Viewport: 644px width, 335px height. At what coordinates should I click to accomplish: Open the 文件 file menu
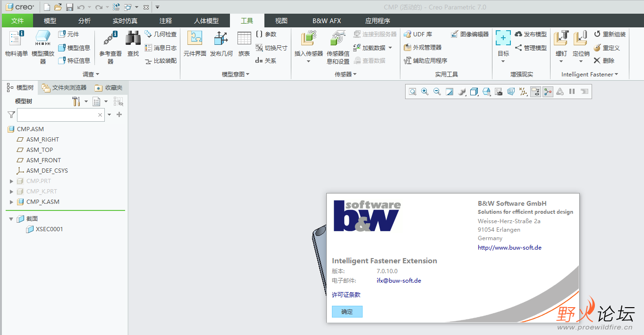17,21
